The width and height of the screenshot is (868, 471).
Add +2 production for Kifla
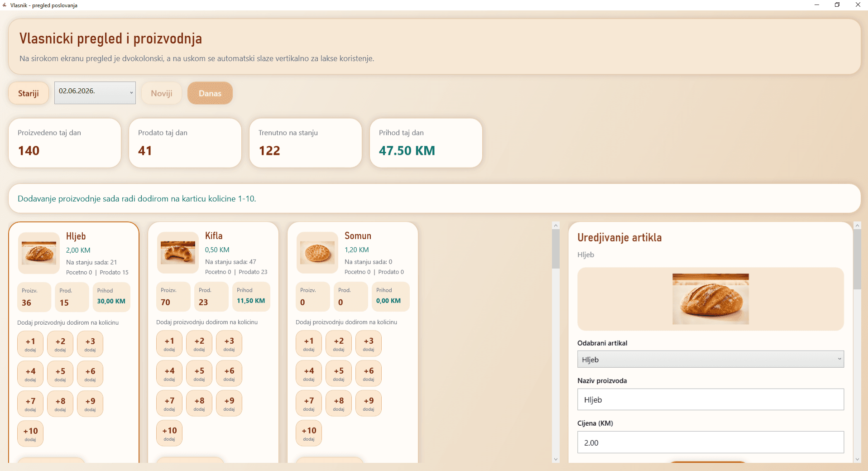[199, 344]
